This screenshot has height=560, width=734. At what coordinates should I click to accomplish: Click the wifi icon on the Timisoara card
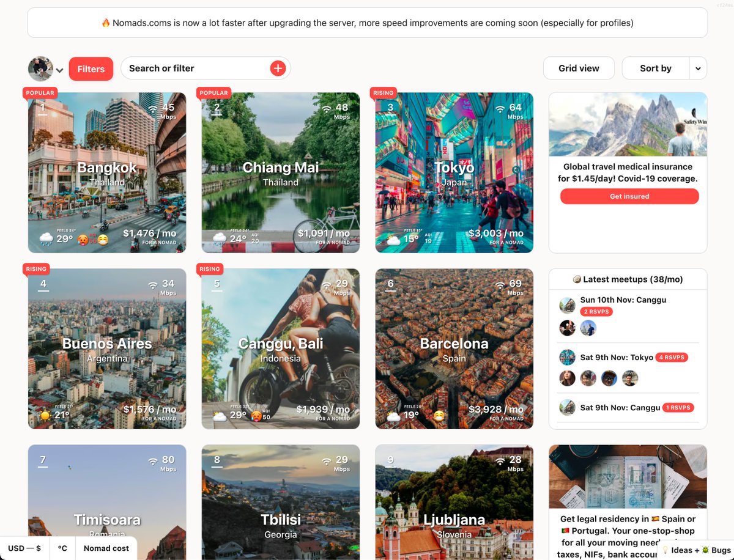click(153, 462)
